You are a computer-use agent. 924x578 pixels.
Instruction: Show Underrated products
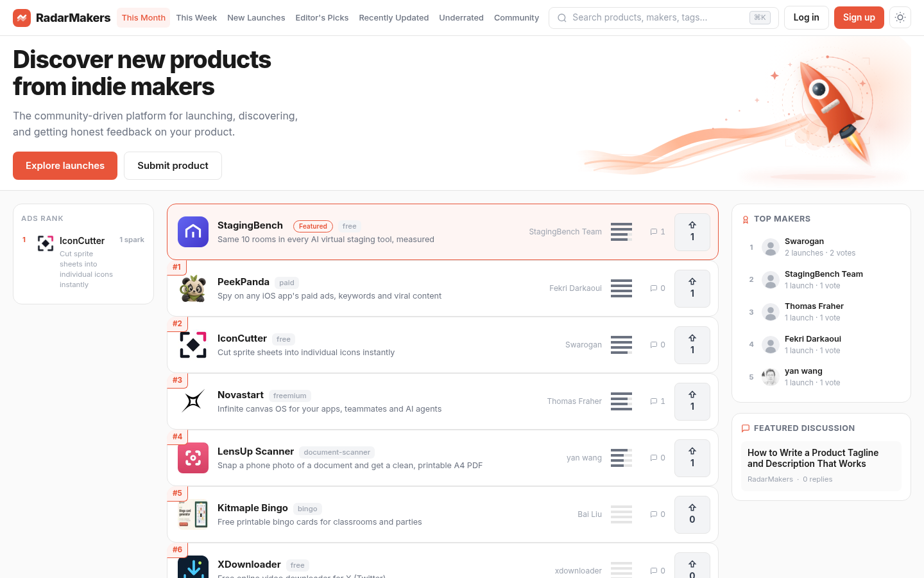pos(461,18)
